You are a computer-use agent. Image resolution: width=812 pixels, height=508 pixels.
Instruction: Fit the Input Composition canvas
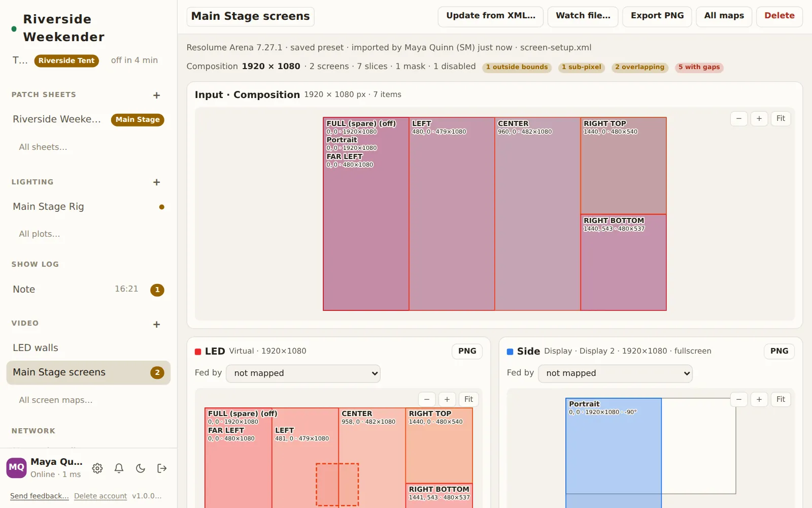(x=781, y=118)
